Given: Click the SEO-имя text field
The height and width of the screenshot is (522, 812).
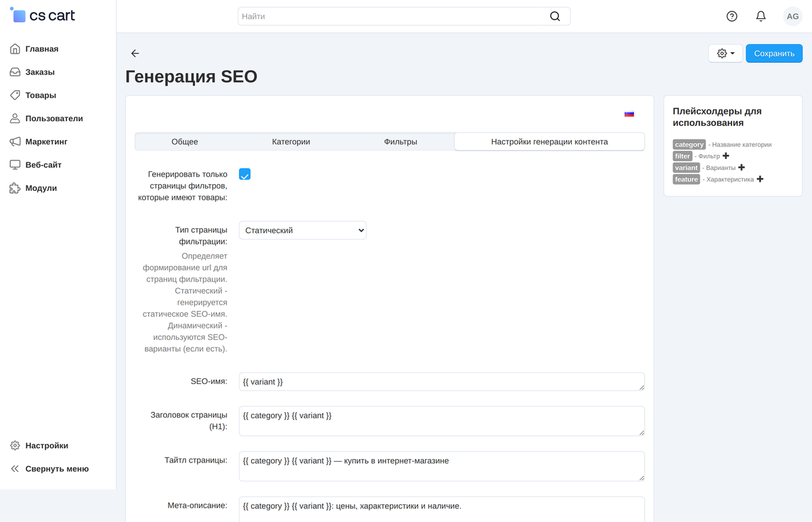Looking at the screenshot, I should point(442,382).
